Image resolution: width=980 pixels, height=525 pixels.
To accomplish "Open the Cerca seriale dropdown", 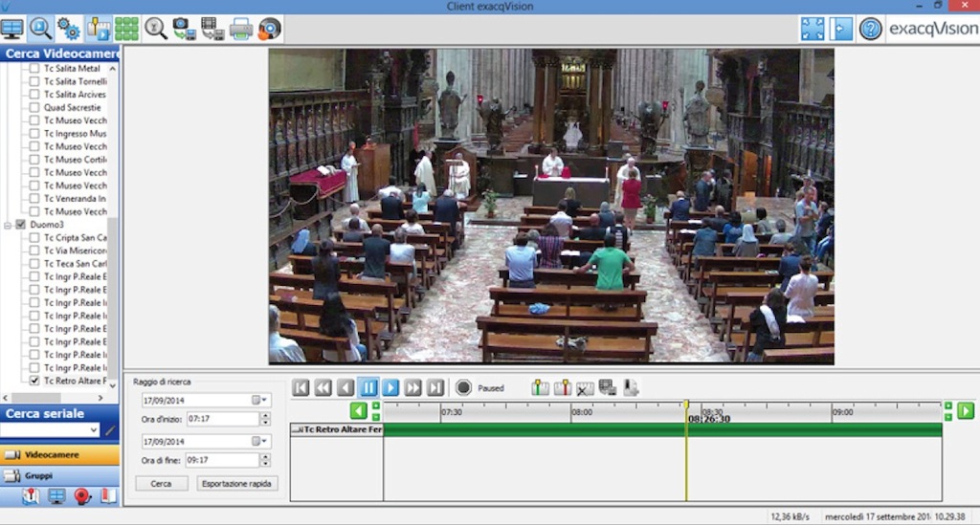I will pos(93,431).
